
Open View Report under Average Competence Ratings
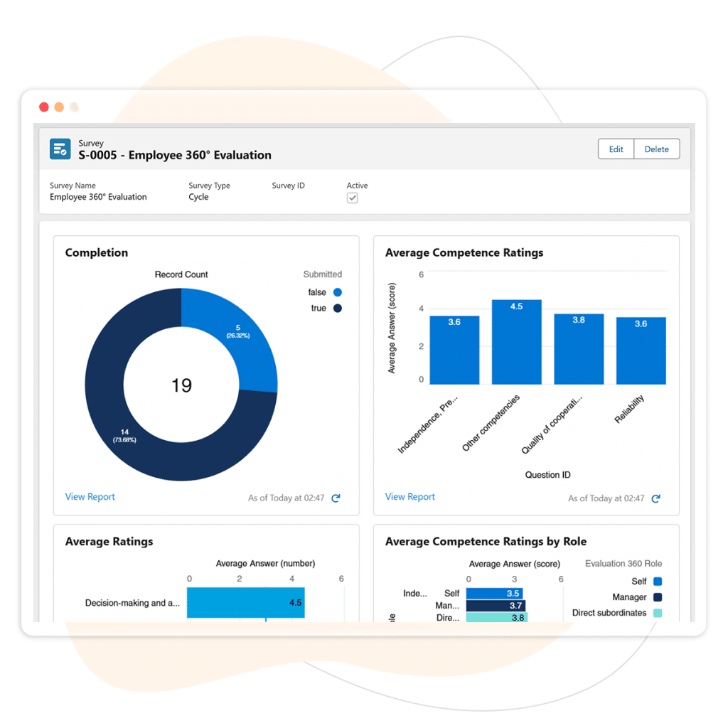409,497
